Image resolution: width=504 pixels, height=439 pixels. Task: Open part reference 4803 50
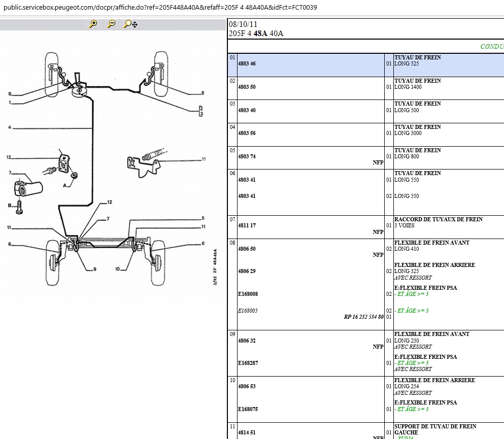click(x=247, y=87)
